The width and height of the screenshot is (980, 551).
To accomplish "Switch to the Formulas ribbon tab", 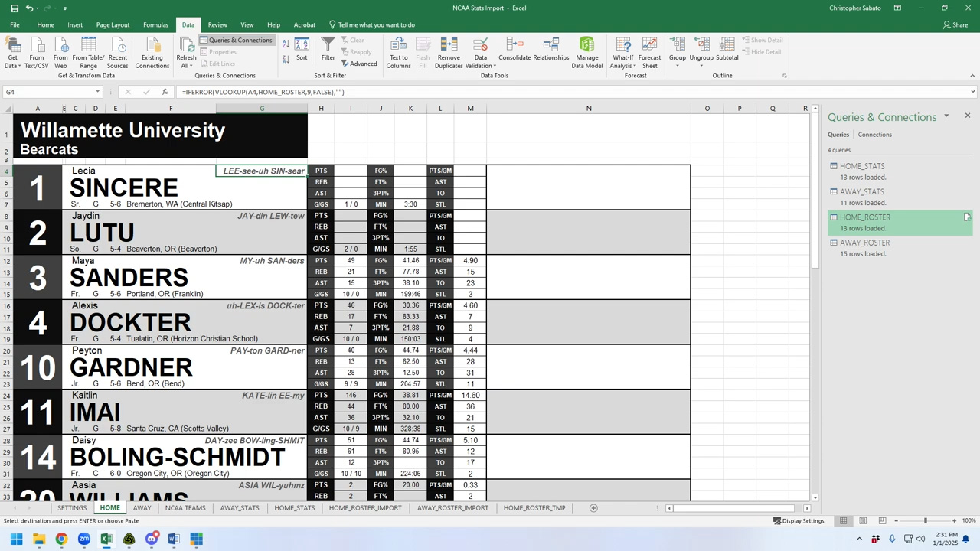I will coord(155,24).
